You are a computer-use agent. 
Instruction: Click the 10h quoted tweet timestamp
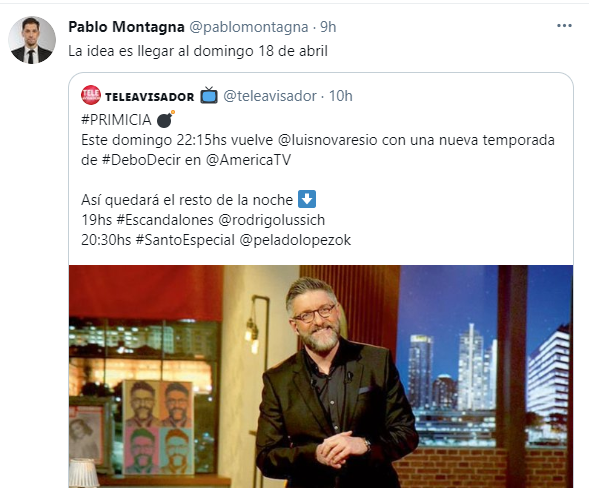341,96
